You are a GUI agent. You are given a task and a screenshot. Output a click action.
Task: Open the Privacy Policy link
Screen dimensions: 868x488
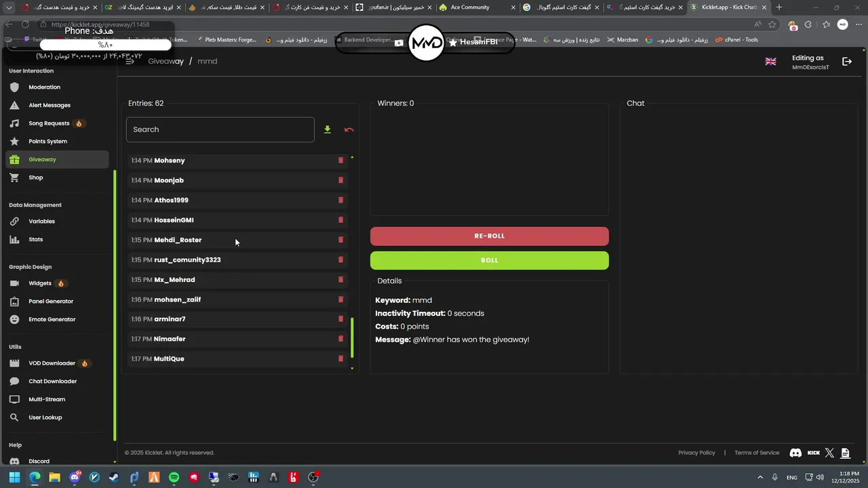[x=696, y=453]
